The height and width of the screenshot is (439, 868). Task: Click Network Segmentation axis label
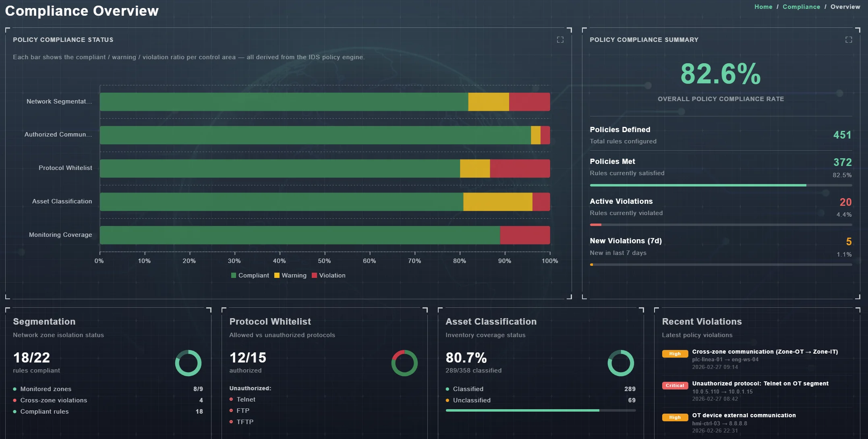(59, 101)
